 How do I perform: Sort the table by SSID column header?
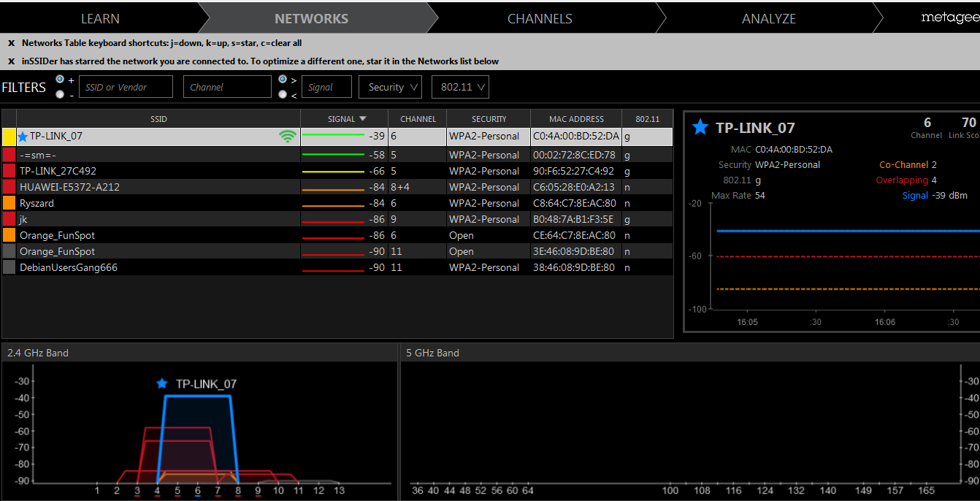pos(158,119)
